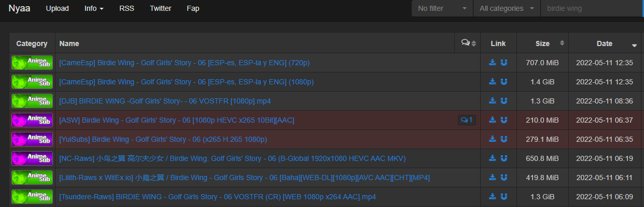Click the search box containing birdie wing
Screen dimensions: 644x207
tap(591, 8)
